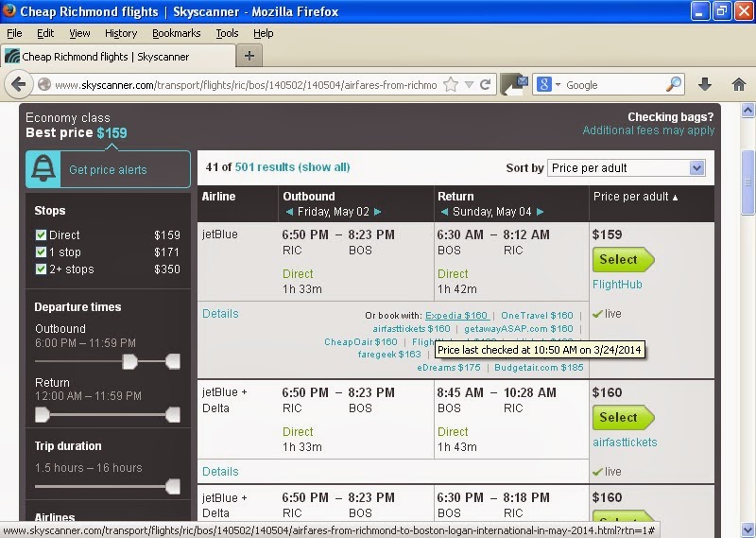
Task: Toggle sort arrow on Price per adult column
Action: pyautogui.click(x=675, y=198)
